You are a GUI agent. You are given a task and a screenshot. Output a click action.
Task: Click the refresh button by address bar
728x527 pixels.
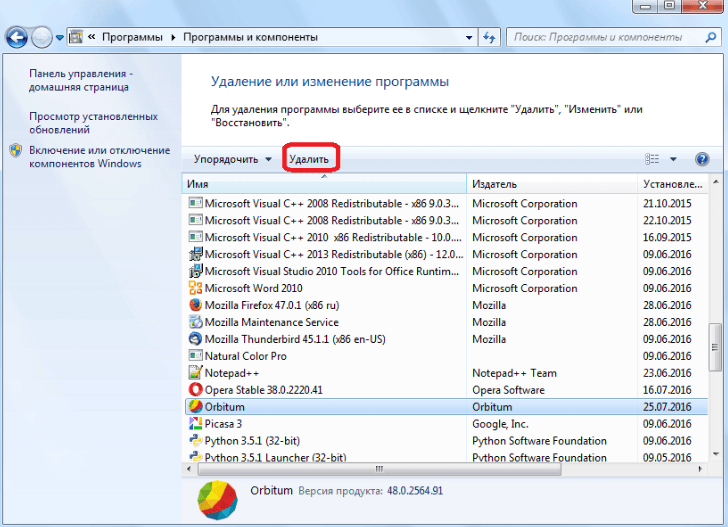click(x=489, y=37)
